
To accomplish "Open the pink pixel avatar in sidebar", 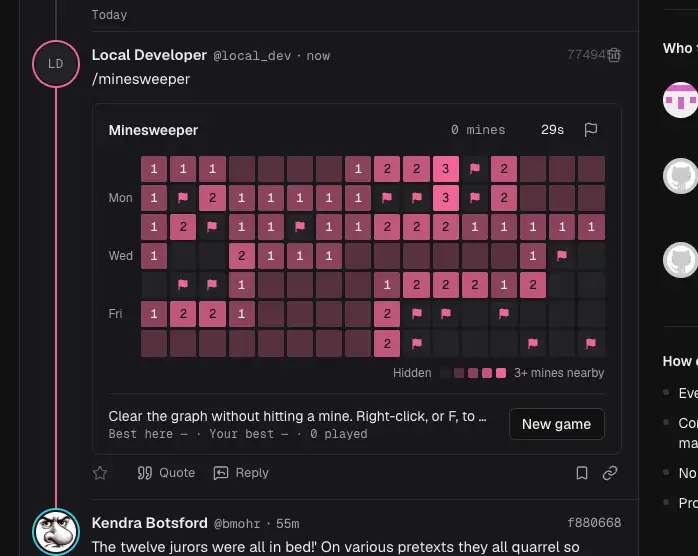I will pyautogui.click(x=680, y=100).
